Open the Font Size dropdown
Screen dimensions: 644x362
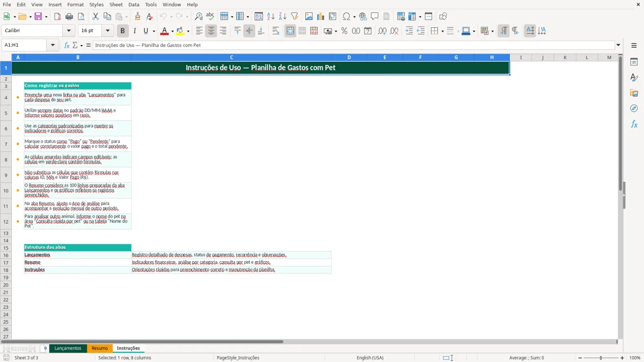click(108, 31)
